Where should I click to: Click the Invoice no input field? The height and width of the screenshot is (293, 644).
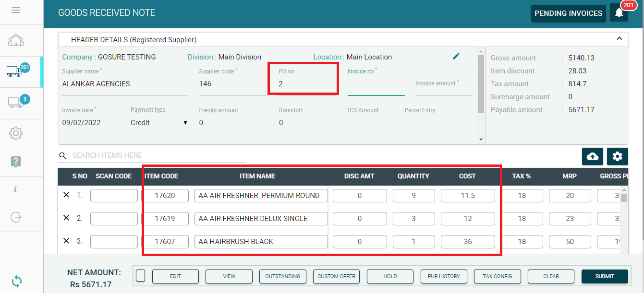[376, 88]
